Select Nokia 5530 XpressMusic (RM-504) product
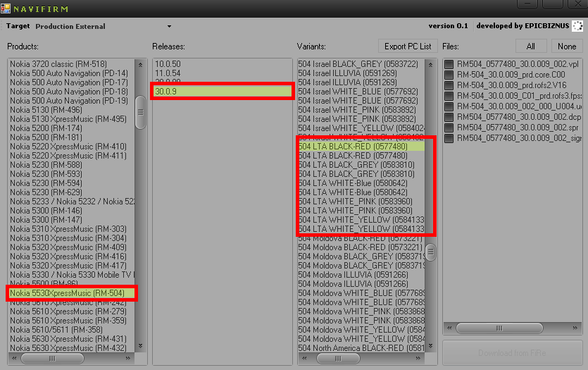The image size is (588, 370). tap(72, 293)
